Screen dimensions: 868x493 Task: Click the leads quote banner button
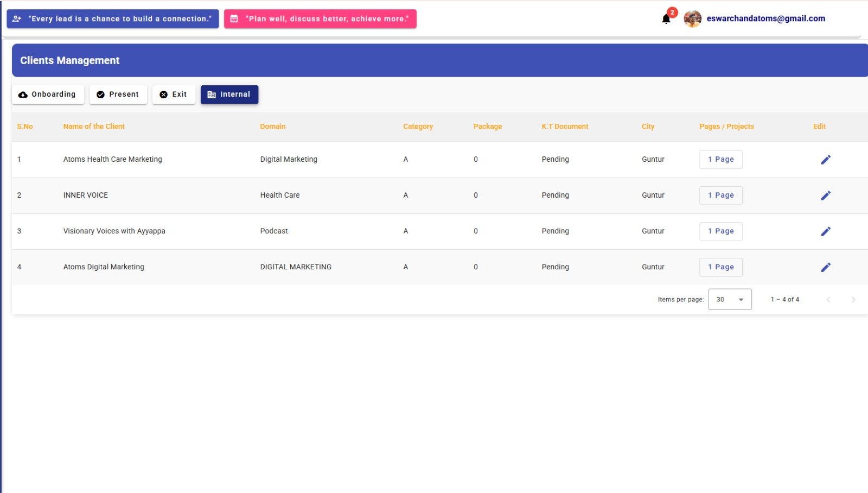click(x=113, y=18)
